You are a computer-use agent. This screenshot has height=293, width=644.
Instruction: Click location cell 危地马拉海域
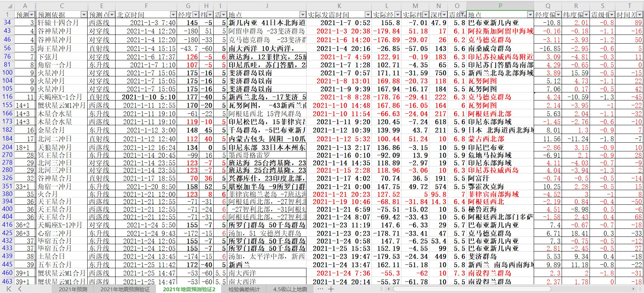tap(500, 155)
